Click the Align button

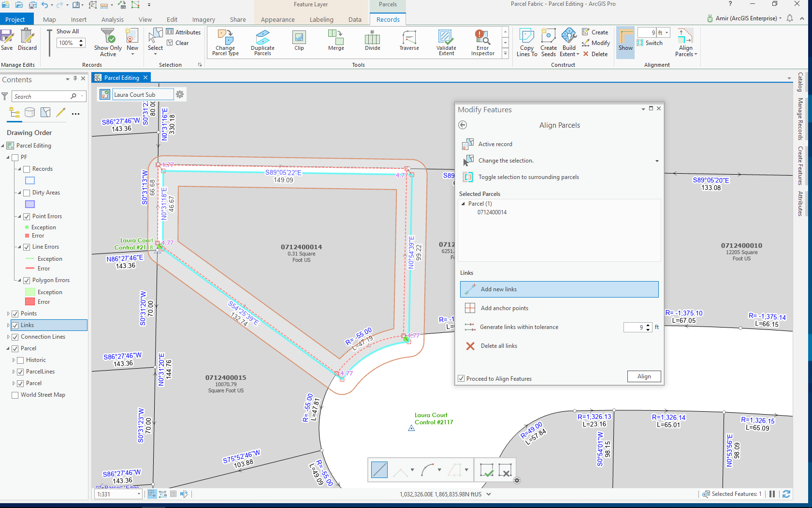tap(644, 376)
